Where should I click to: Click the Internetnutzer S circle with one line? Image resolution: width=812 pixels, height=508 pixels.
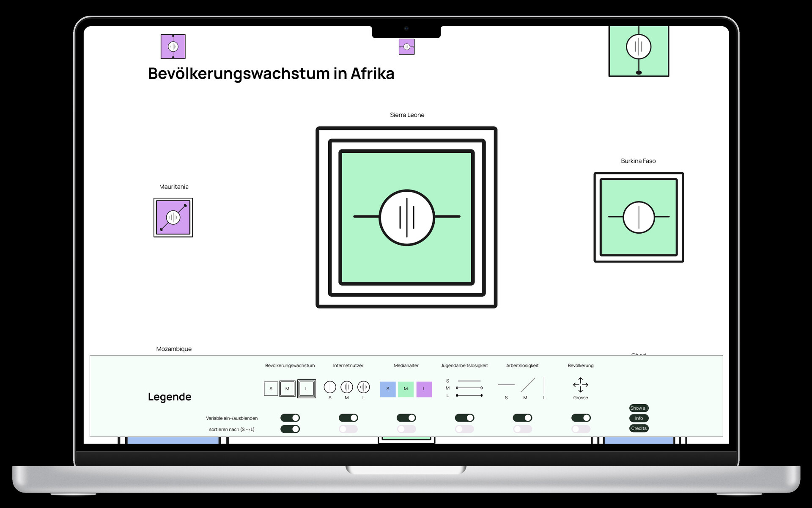(330, 387)
